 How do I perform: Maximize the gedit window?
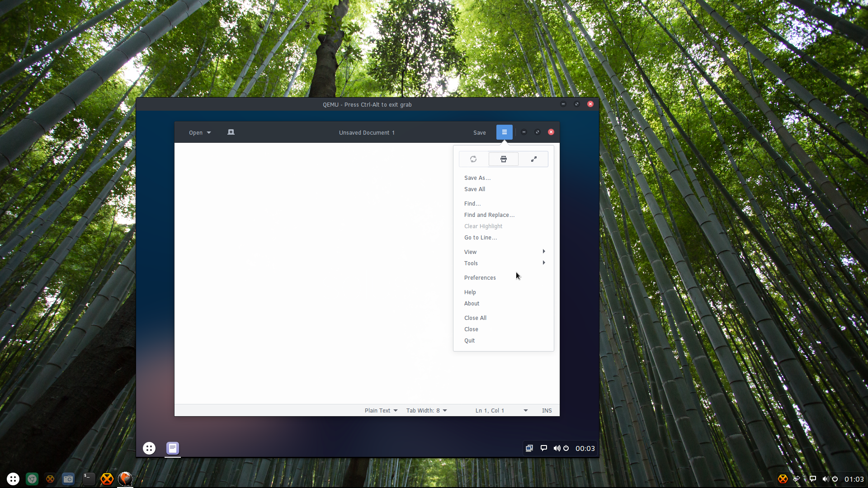pyautogui.click(x=538, y=132)
